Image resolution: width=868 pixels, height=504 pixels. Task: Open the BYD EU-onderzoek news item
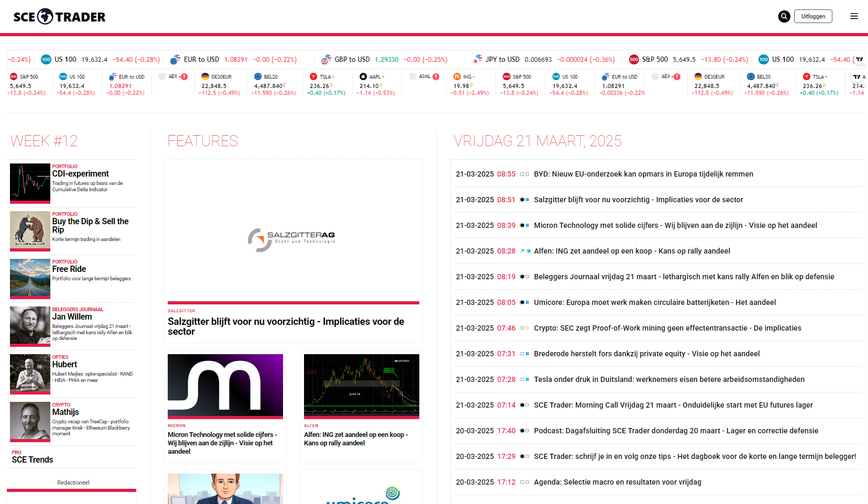(x=644, y=174)
